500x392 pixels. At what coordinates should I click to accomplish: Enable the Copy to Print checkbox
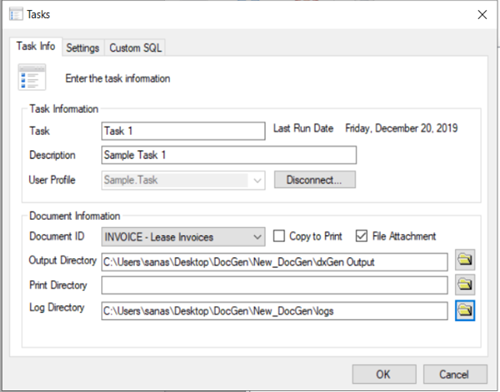pos(279,236)
